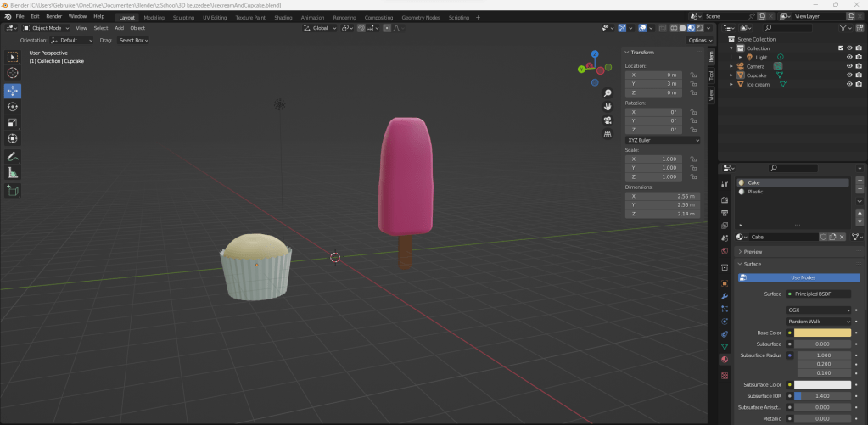Click the Add Cube tool
This screenshot has width=868, height=425.
[x=13, y=191]
